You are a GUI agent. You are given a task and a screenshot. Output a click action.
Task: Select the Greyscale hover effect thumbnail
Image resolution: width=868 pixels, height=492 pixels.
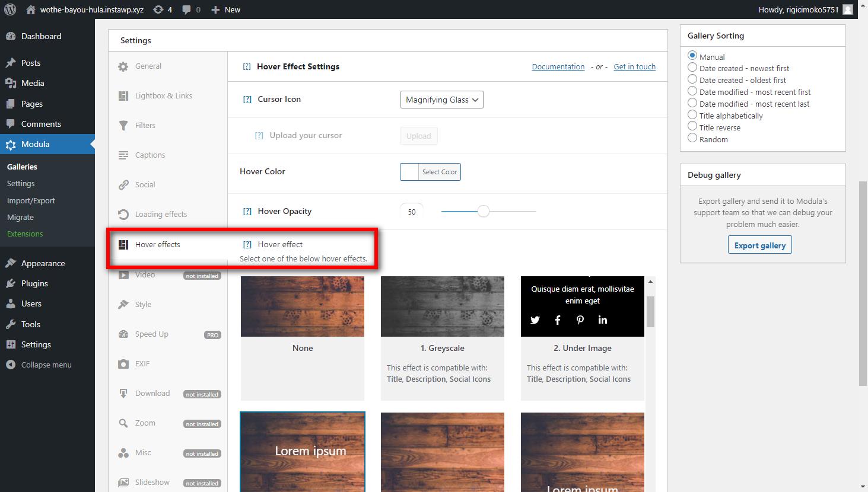tap(442, 306)
